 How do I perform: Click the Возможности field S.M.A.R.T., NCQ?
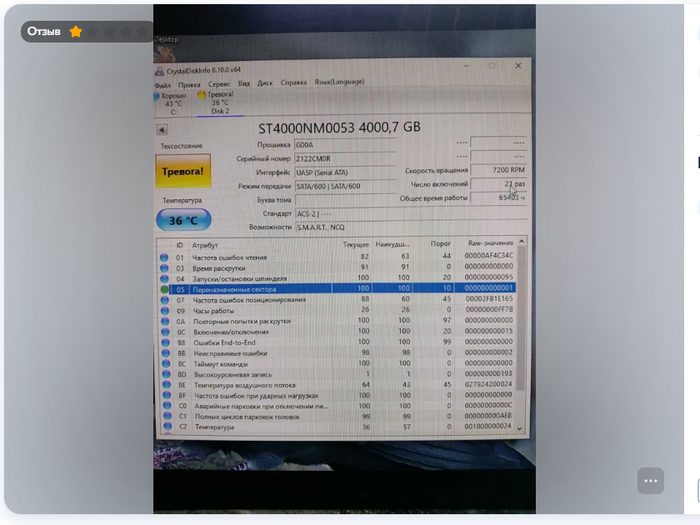pos(411,227)
